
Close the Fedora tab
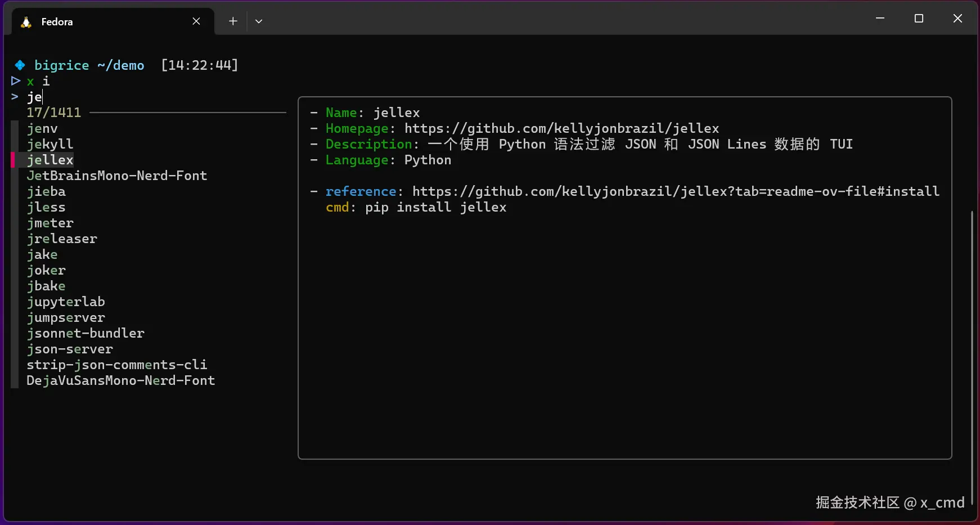click(x=196, y=21)
